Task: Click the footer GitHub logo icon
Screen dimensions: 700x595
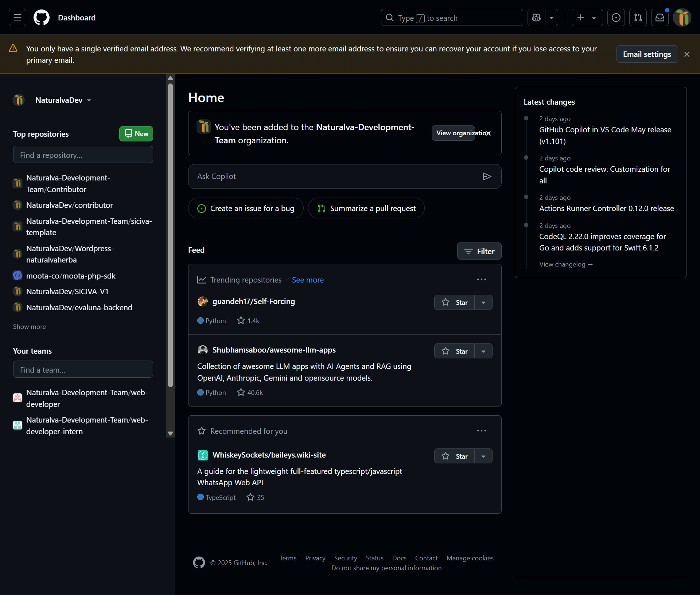Action: tap(199, 563)
